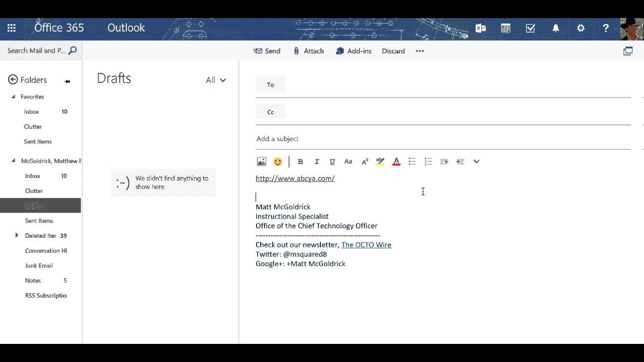Decrease the paragraph indent
Screen dimensions: 644x362
pos(444,161)
